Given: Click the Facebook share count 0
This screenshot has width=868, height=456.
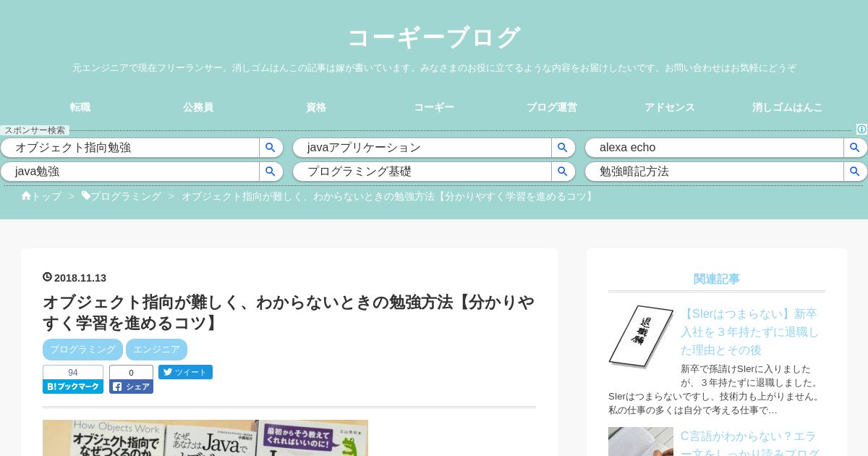Looking at the screenshot, I should coord(131,373).
